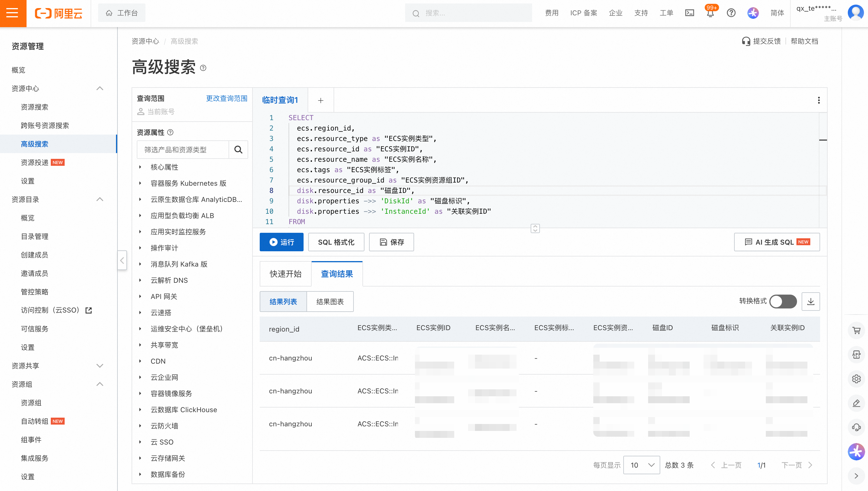
Task: Add a new query tab with plus
Action: (320, 100)
